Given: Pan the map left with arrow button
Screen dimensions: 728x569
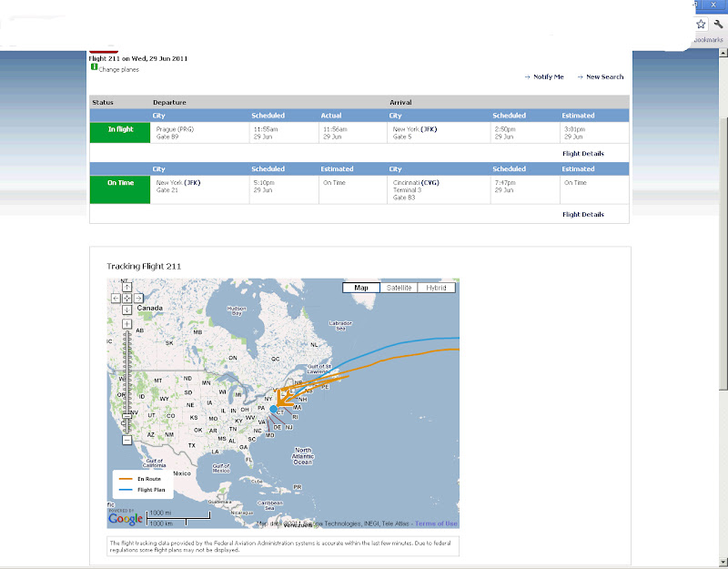Looking at the screenshot, I should [x=116, y=299].
